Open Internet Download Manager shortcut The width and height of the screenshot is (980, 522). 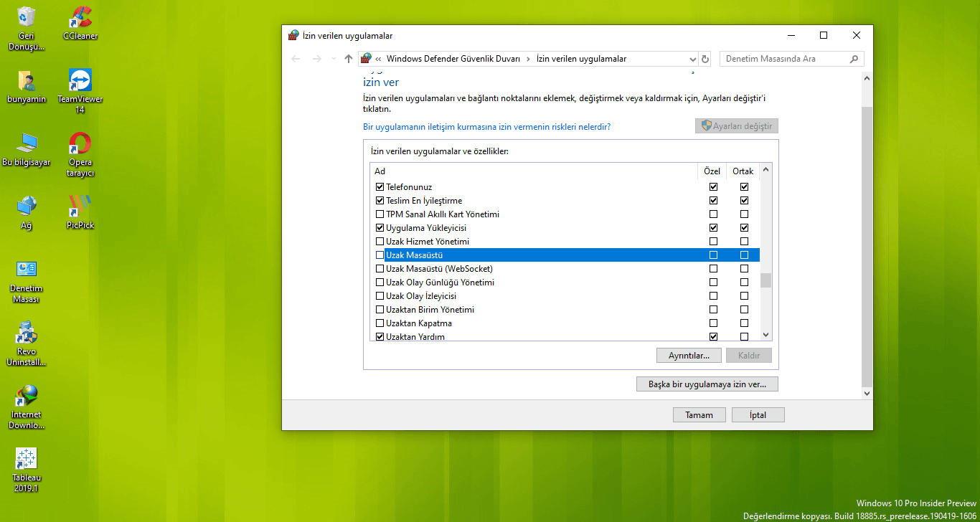[27, 407]
